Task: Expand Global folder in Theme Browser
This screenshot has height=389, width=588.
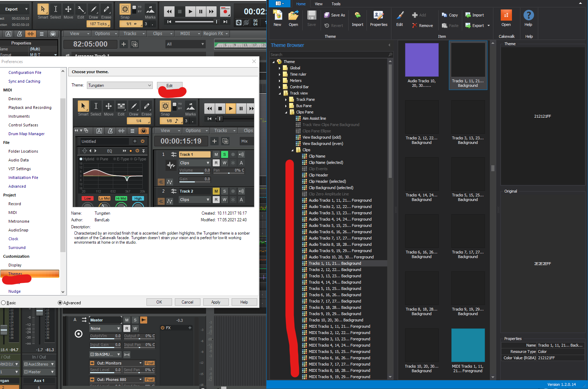Action: pos(280,68)
